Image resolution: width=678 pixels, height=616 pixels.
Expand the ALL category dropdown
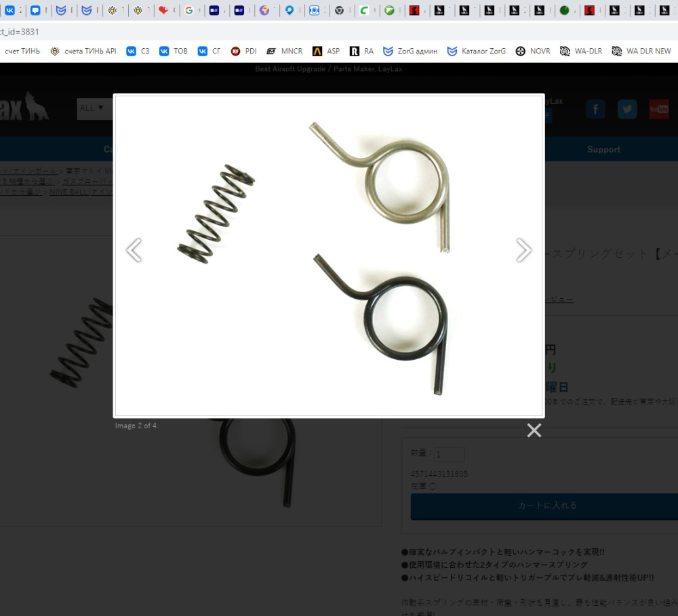click(x=94, y=108)
